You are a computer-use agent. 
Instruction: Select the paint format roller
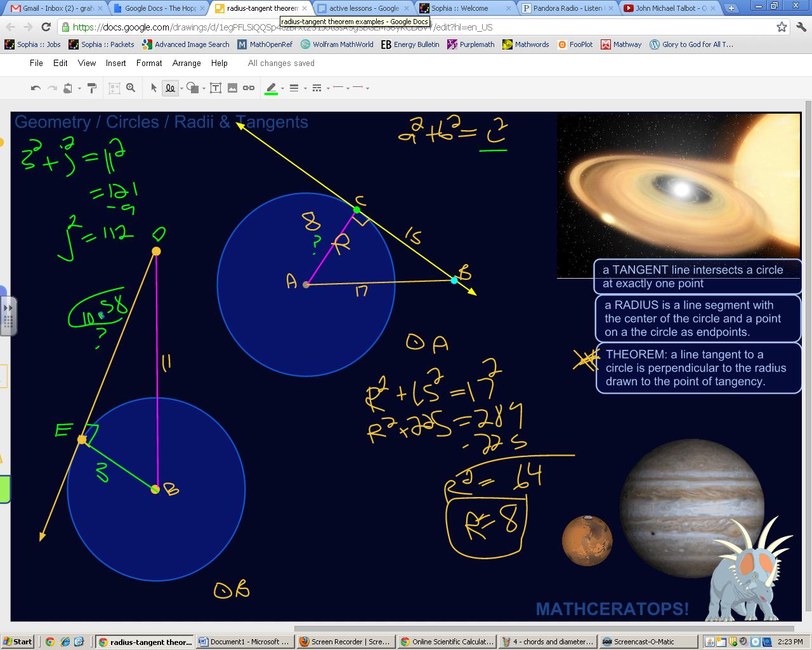[x=92, y=88]
